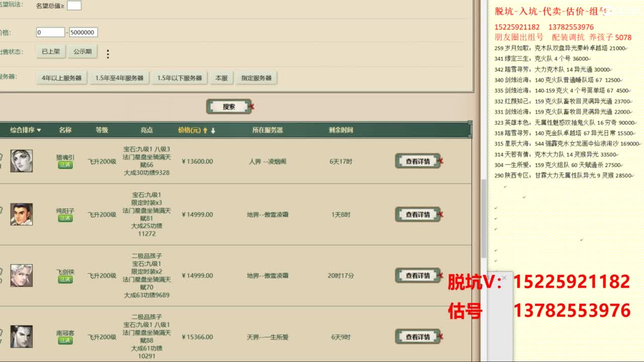The image size is (644, 362).
Task: Click the note line 323 英雄本色
Action: pos(566,122)
